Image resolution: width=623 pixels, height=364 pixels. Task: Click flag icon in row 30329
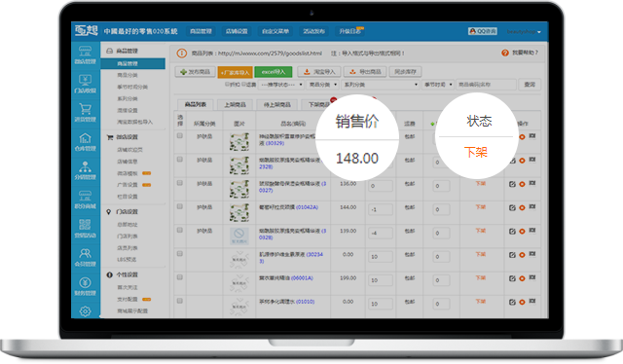pyautogui.click(x=532, y=136)
